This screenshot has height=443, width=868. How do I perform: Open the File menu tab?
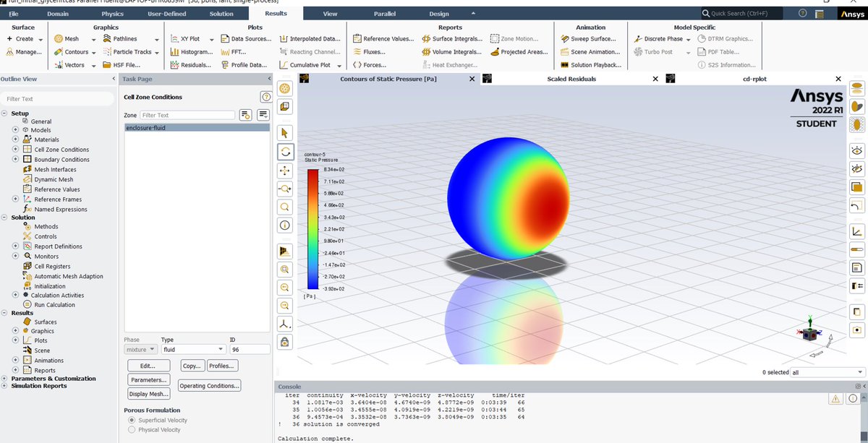click(x=14, y=14)
